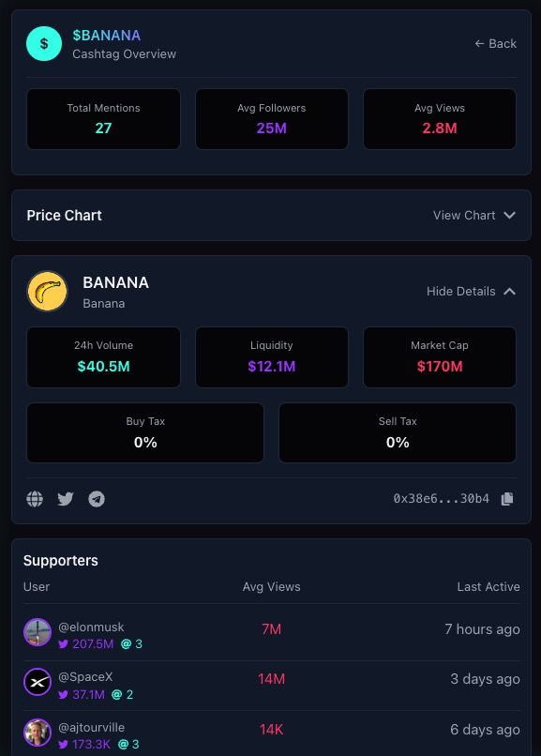The width and height of the screenshot is (541, 756).
Task: Click the chevron beside View Chart
Action: click(x=510, y=216)
